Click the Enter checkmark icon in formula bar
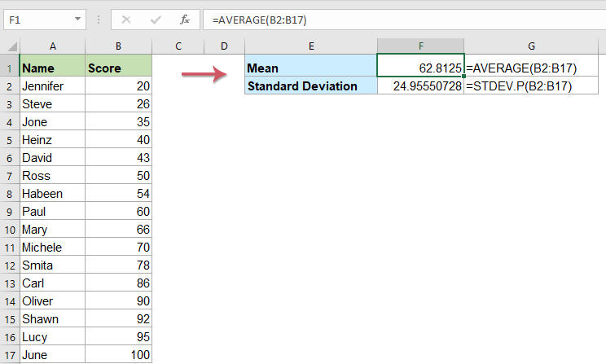 tap(155, 19)
